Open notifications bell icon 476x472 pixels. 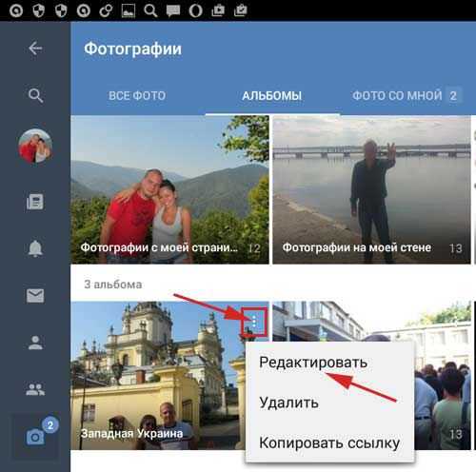coord(35,247)
